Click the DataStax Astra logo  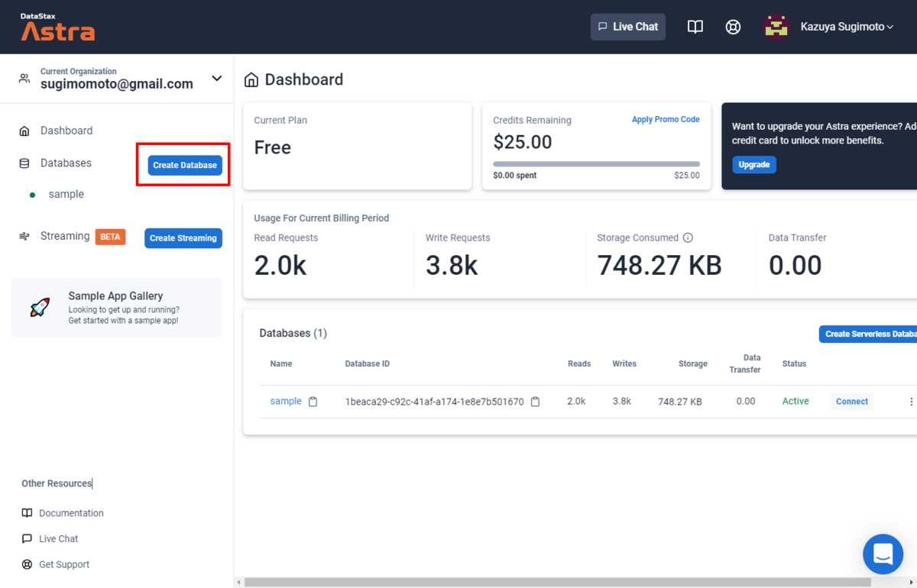click(58, 27)
